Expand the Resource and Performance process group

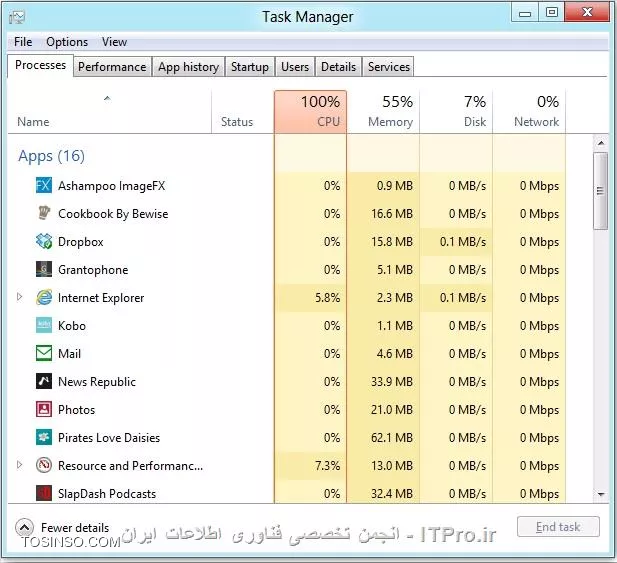point(20,465)
